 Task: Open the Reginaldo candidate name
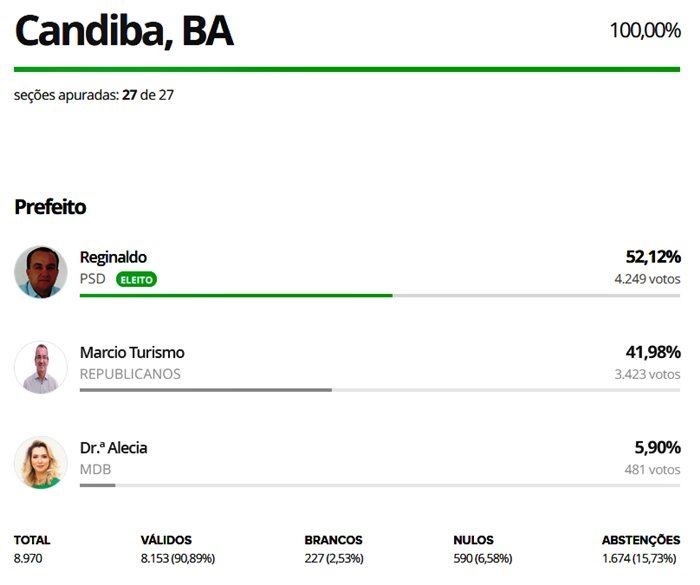coord(113,257)
